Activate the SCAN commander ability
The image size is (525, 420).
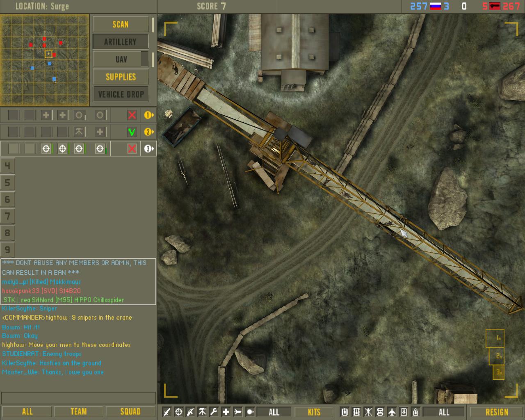tap(121, 25)
